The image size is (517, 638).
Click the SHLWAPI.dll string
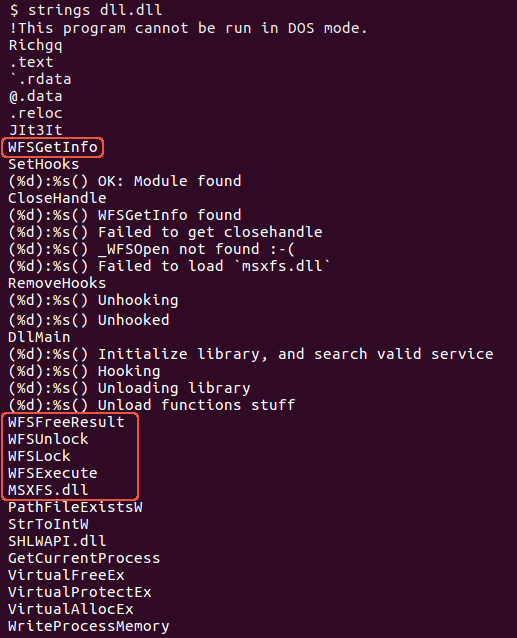pyautogui.click(x=57, y=541)
